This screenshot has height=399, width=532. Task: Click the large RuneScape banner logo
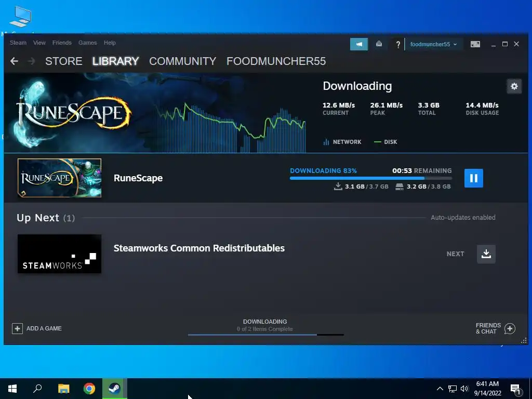73,114
